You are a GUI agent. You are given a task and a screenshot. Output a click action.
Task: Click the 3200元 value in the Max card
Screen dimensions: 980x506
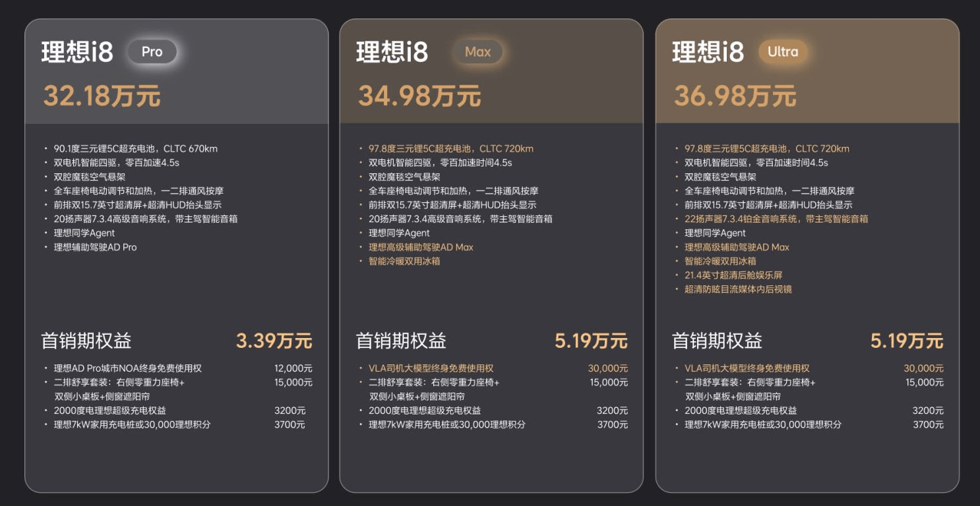coord(613,410)
